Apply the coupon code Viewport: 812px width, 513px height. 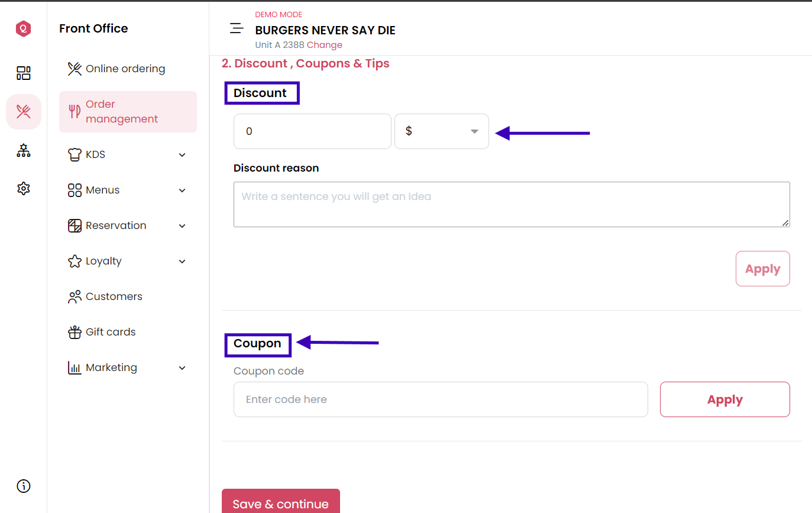tap(724, 399)
